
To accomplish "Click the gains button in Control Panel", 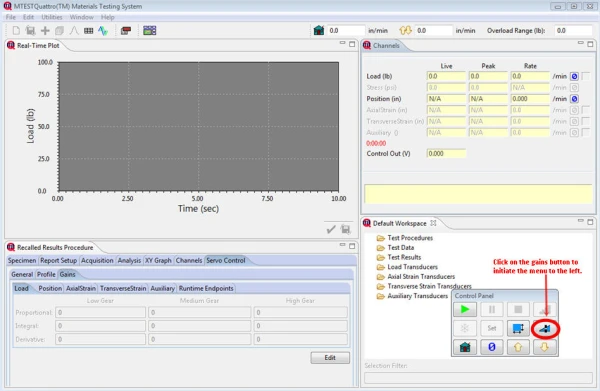I will coord(545,328).
